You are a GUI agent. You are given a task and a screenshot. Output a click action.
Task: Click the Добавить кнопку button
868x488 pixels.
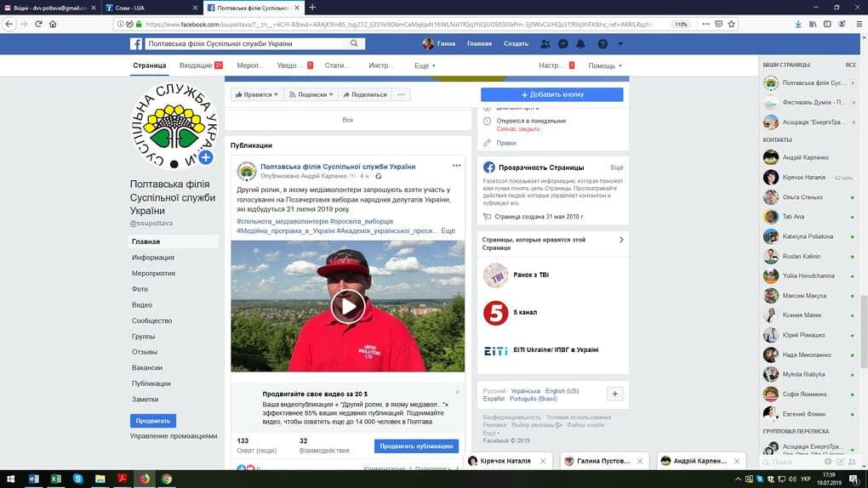pos(552,94)
